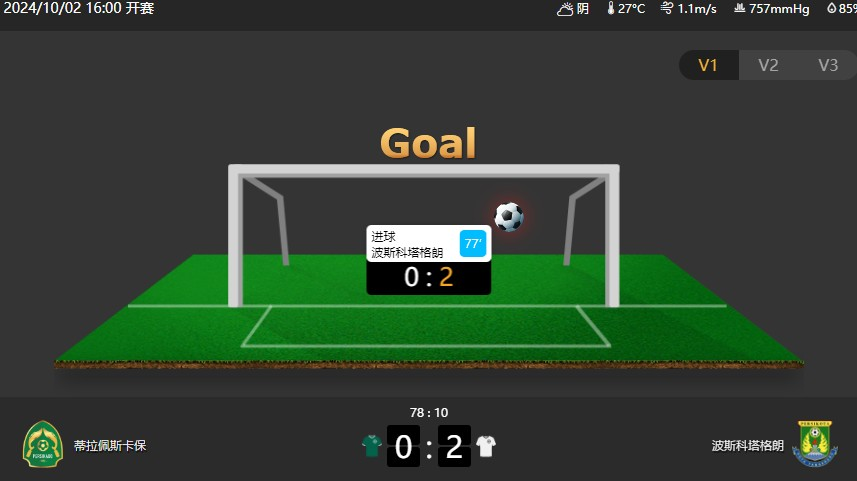Open the away team Persikota crest logo

point(815,443)
